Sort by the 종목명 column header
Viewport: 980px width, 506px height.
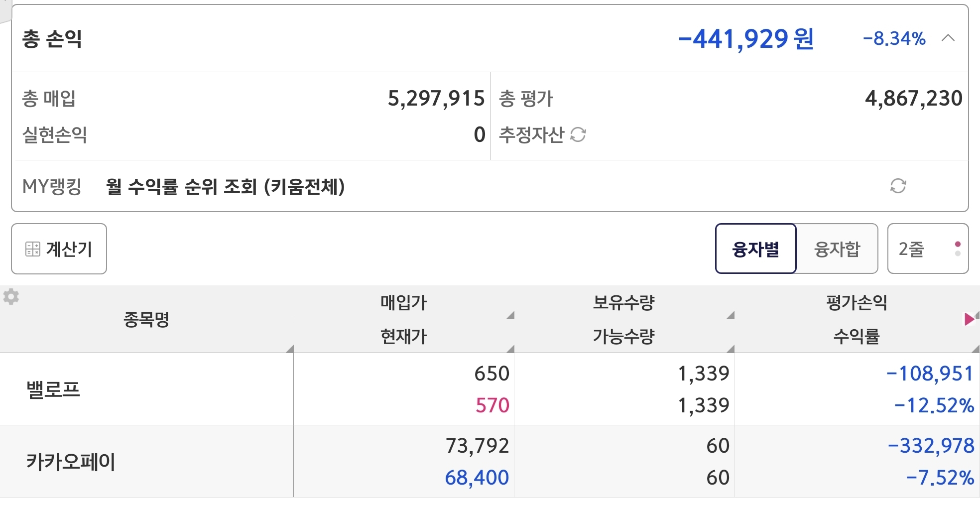(x=146, y=319)
